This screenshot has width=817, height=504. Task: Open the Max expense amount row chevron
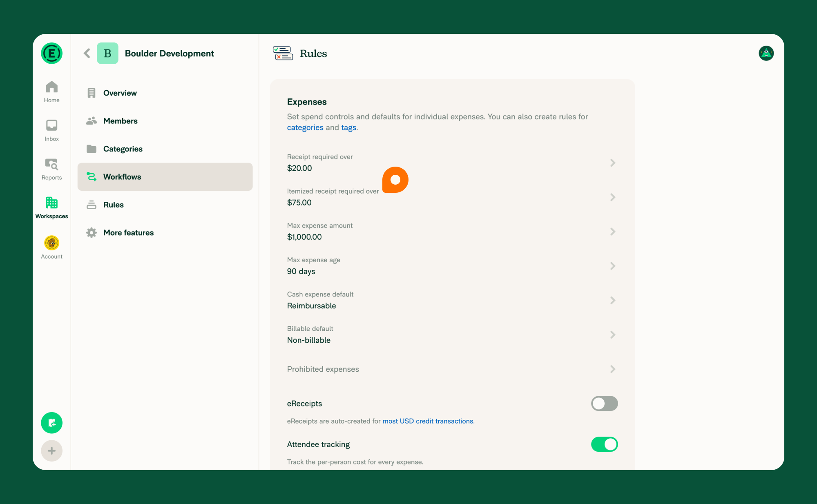[612, 232]
